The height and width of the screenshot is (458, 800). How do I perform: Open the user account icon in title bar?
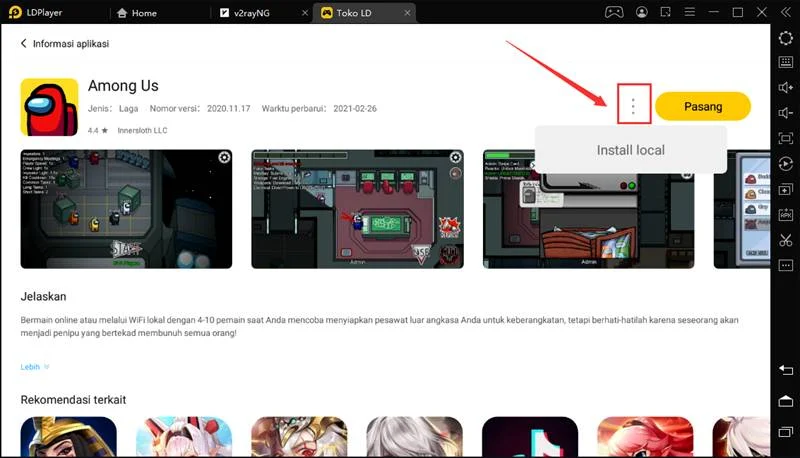point(642,12)
